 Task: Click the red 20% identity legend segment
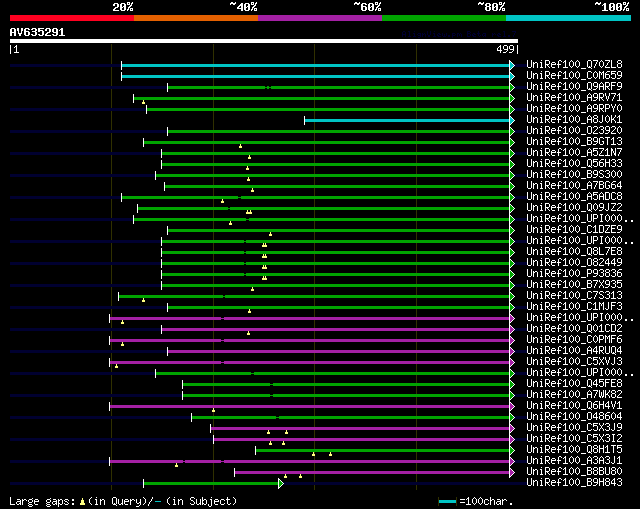click(x=72, y=18)
